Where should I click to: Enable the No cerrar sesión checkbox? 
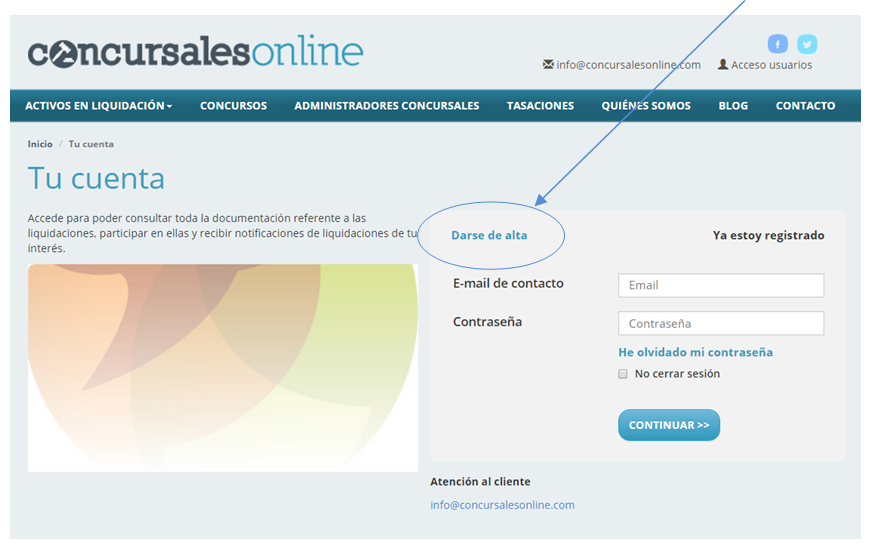[622, 374]
